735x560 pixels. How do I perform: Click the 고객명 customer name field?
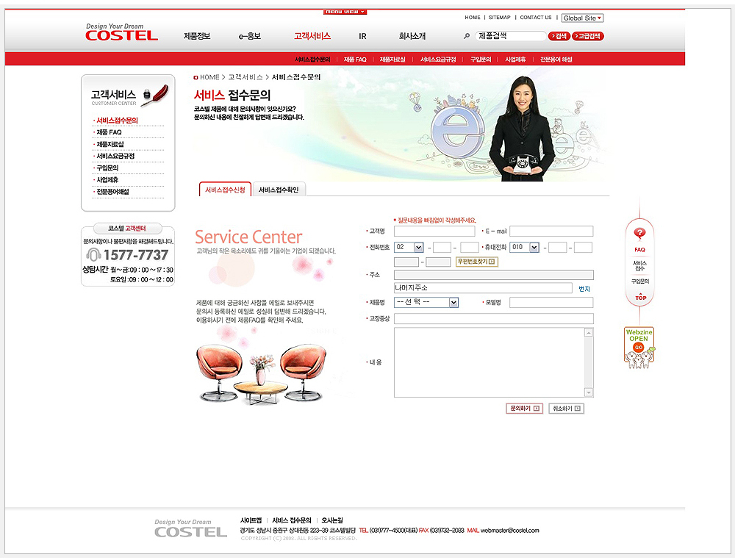click(434, 231)
